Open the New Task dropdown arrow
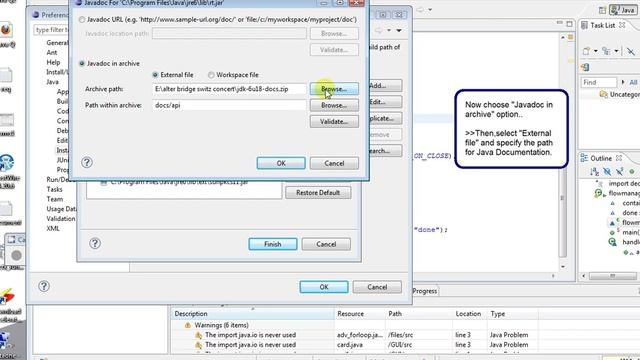 click(596, 51)
